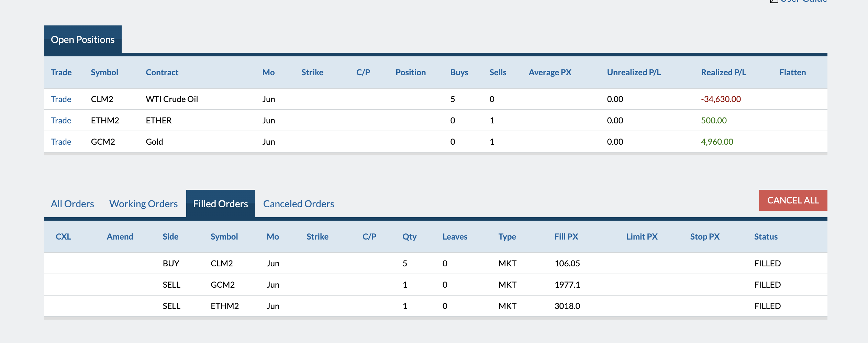Click the Trade link for CLM2
Screen dimensions: 868x343
(x=61, y=99)
